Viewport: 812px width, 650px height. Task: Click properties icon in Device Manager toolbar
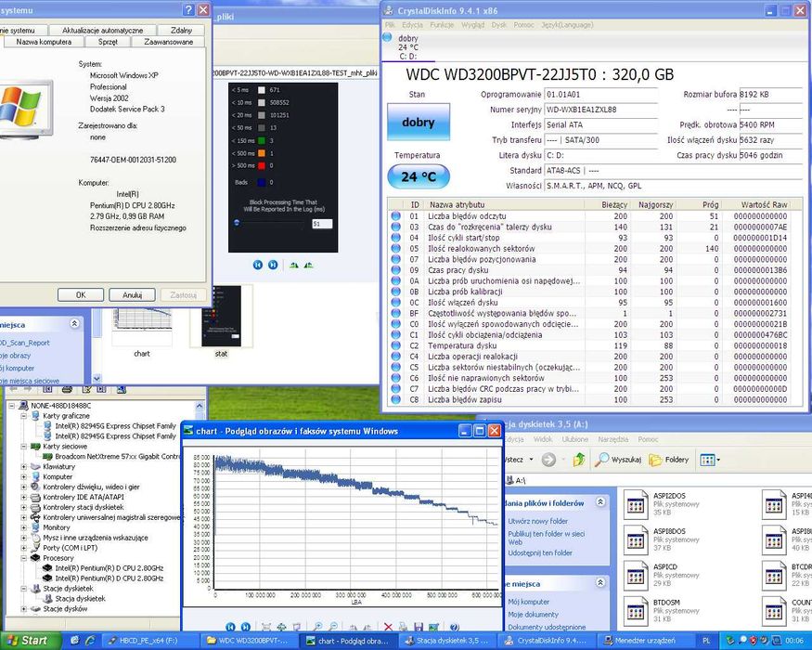(x=86, y=389)
